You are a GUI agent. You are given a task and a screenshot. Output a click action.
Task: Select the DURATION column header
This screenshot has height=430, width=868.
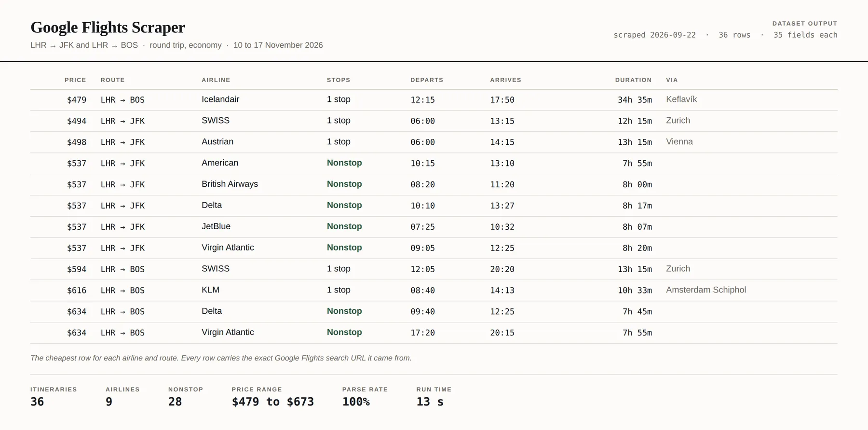pos(633,80)
